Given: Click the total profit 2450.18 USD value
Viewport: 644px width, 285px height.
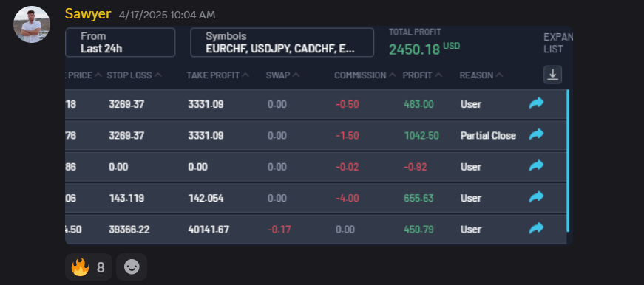Looking at the screenshot, I should click(424, 49).
